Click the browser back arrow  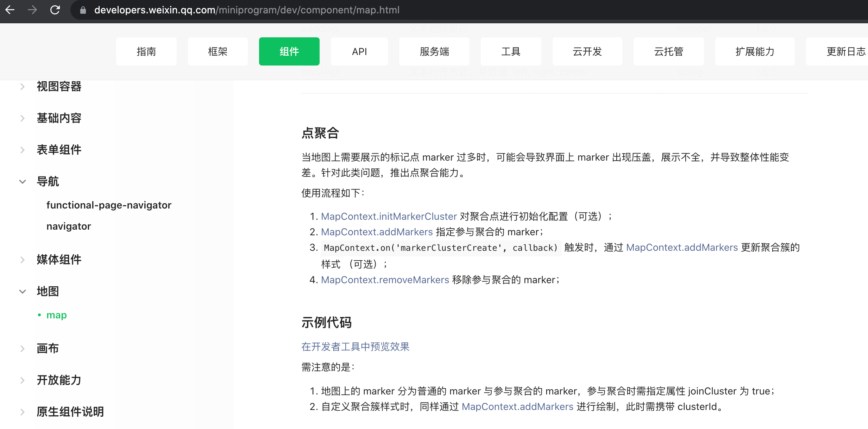tap(10, 10)
